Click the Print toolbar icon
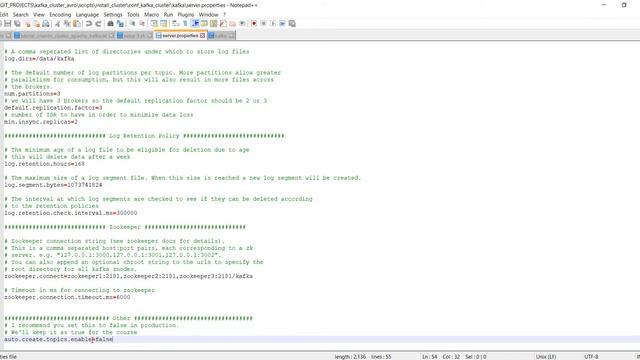 (x=46, y=24)
